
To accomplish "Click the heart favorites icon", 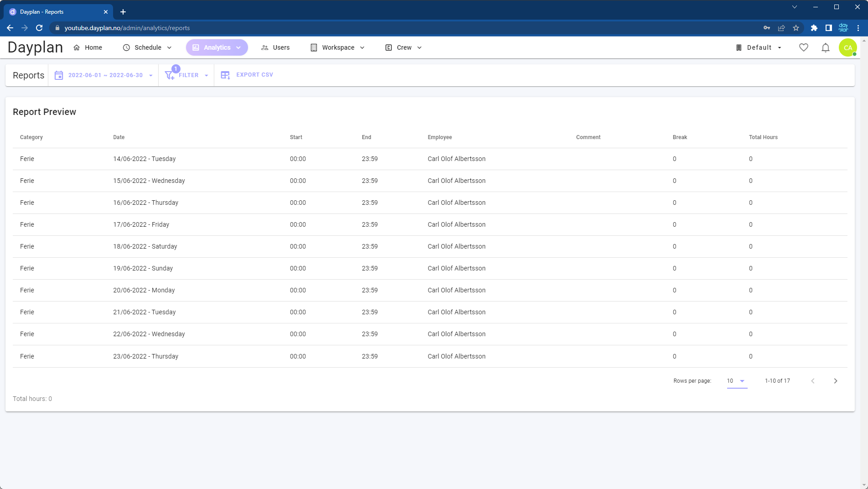I will [804, 47].
